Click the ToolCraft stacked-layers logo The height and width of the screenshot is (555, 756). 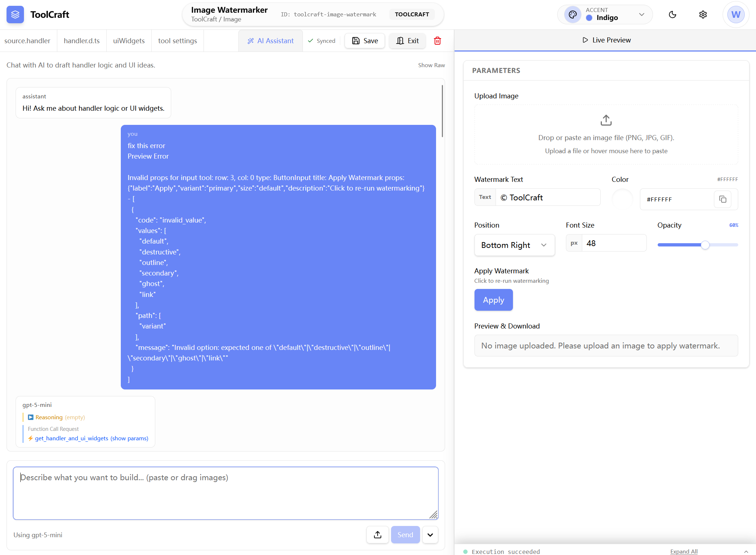pyautogui.click(x=15, y=15)
